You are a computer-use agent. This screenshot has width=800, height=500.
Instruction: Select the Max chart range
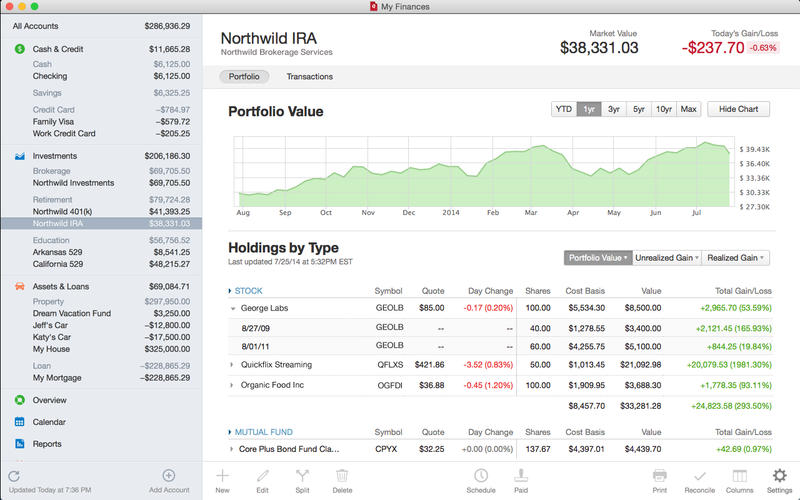tap(689, 110)
